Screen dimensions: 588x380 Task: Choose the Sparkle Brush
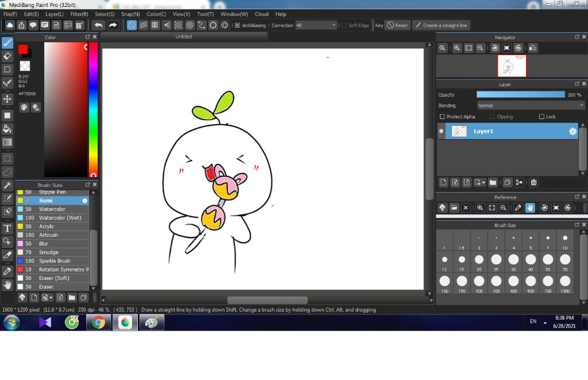click(x=52, y=261)
